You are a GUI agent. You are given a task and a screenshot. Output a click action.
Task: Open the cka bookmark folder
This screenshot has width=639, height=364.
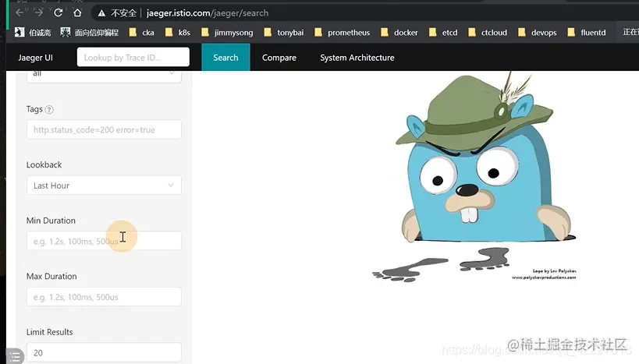tap(141, 33)
